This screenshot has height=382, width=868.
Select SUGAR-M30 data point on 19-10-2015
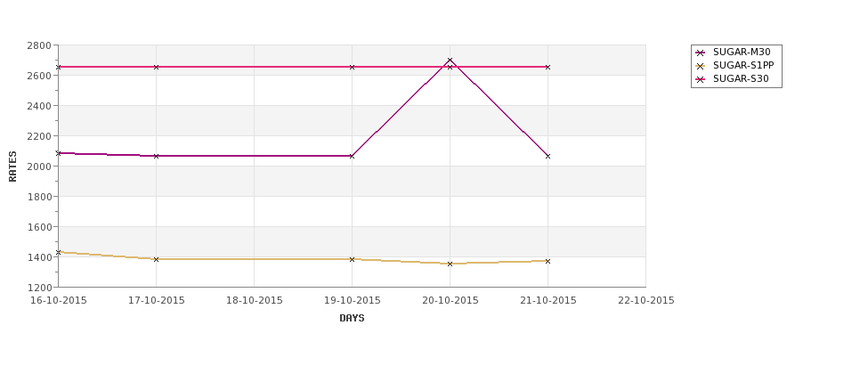[352, 156]
